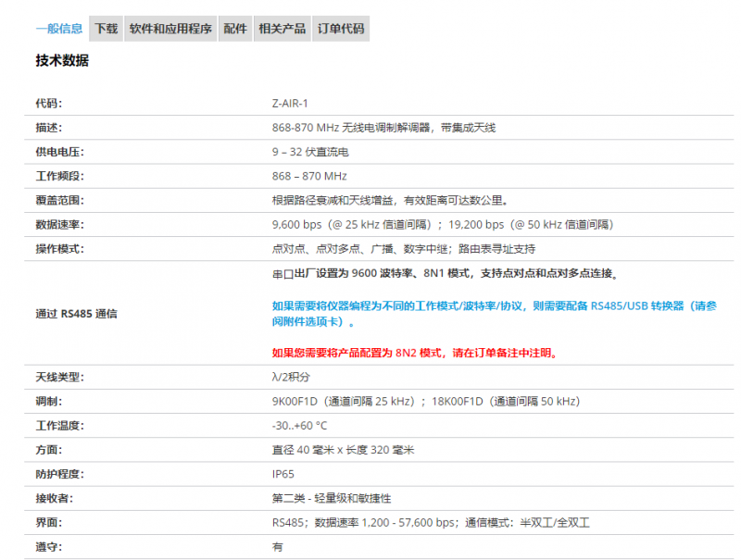Select the 软件和应用程序 tab

[171, 29]
